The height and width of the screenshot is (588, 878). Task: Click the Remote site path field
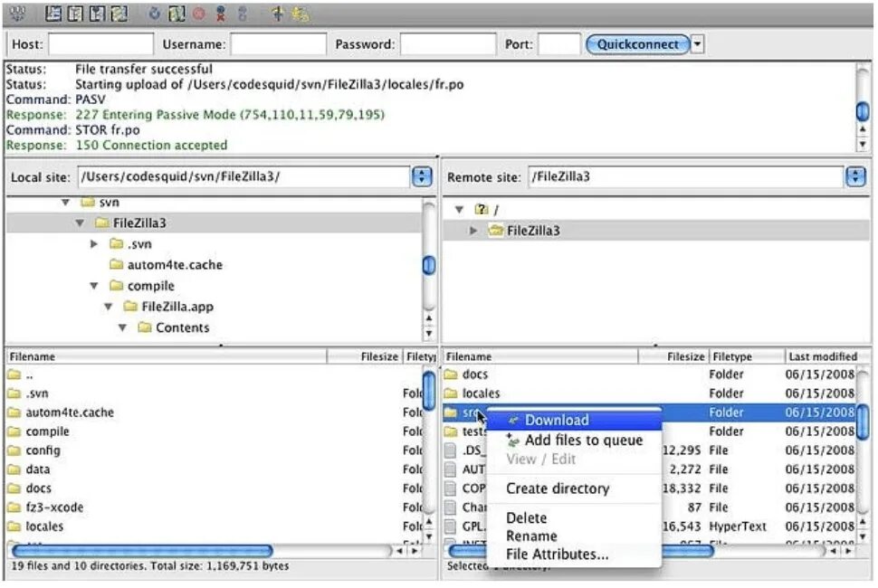685,176
